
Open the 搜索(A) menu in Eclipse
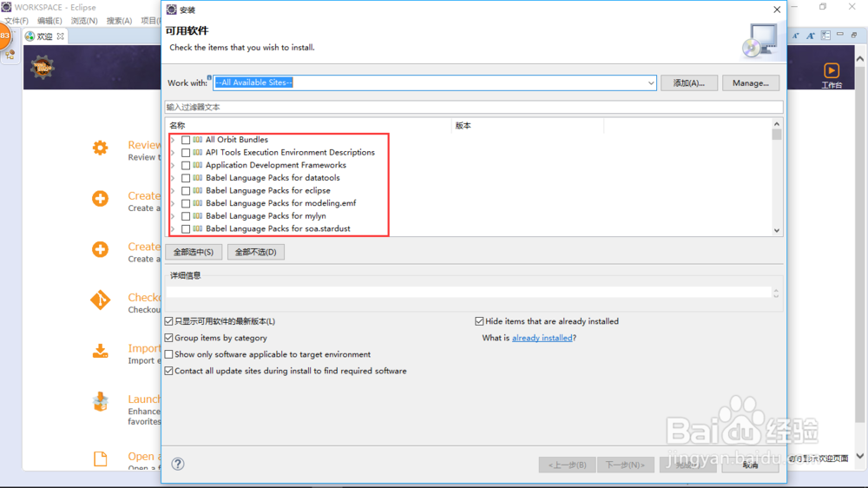119,21
